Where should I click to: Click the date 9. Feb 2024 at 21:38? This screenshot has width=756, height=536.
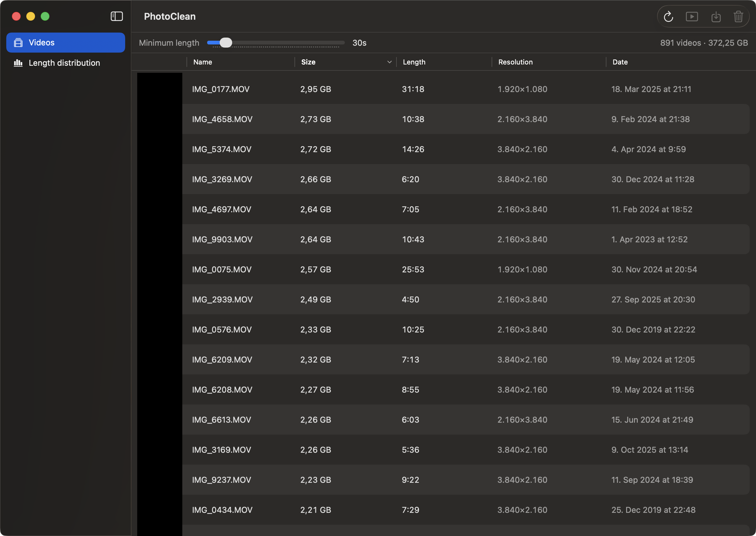pos(651,119)
